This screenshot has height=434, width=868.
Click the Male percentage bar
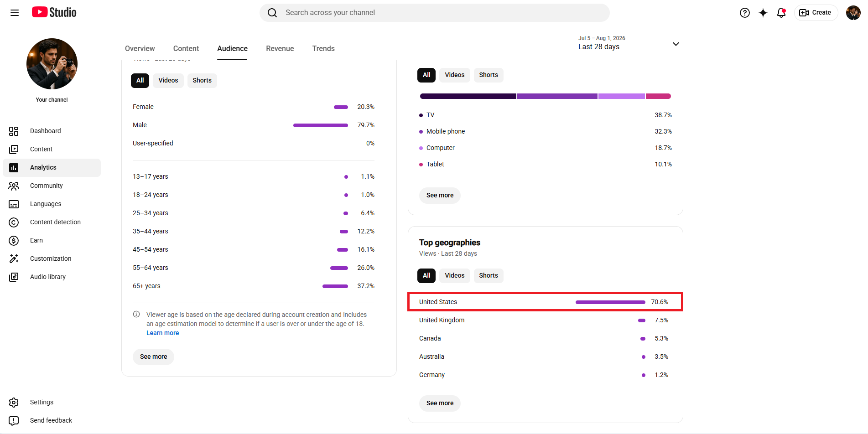coord(321,125)
